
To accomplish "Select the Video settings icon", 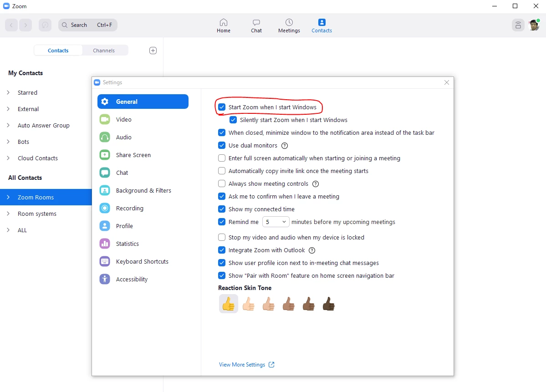I will 105,119.
